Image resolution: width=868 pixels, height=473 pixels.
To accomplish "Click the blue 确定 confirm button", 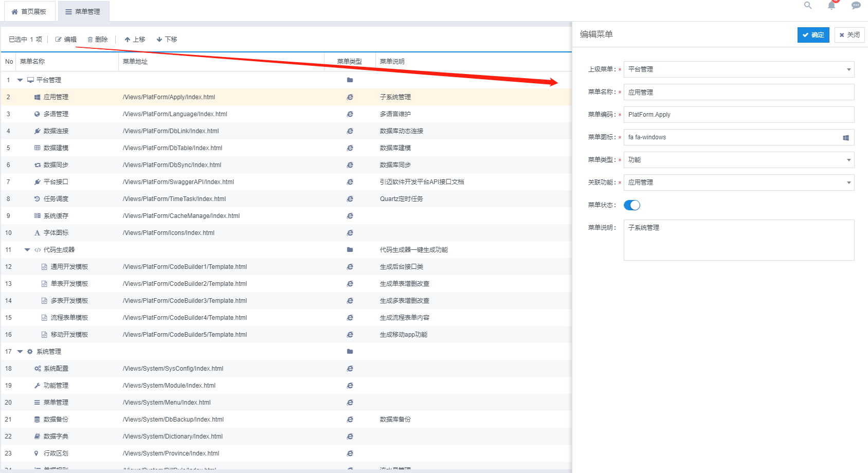I will pyautogui.click(x=813, y=35).
